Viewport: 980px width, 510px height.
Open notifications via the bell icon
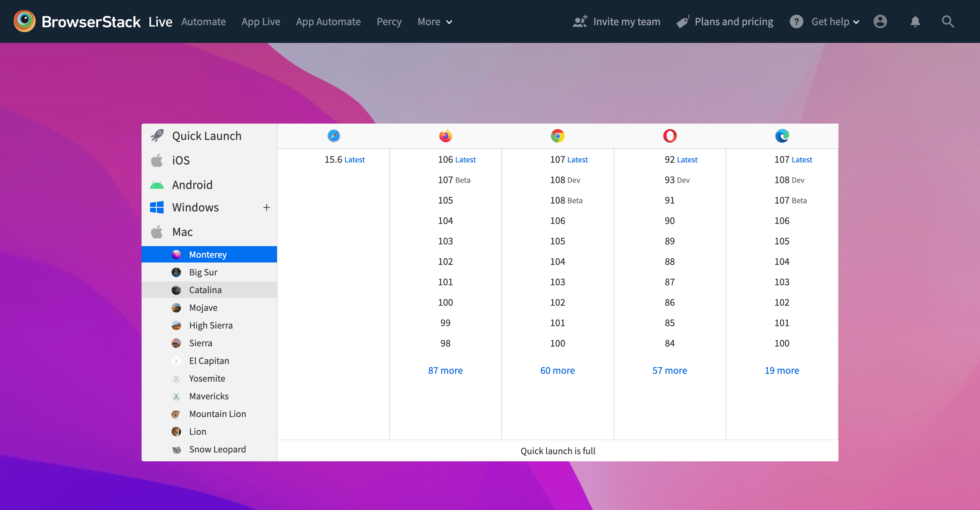[915, 22]
